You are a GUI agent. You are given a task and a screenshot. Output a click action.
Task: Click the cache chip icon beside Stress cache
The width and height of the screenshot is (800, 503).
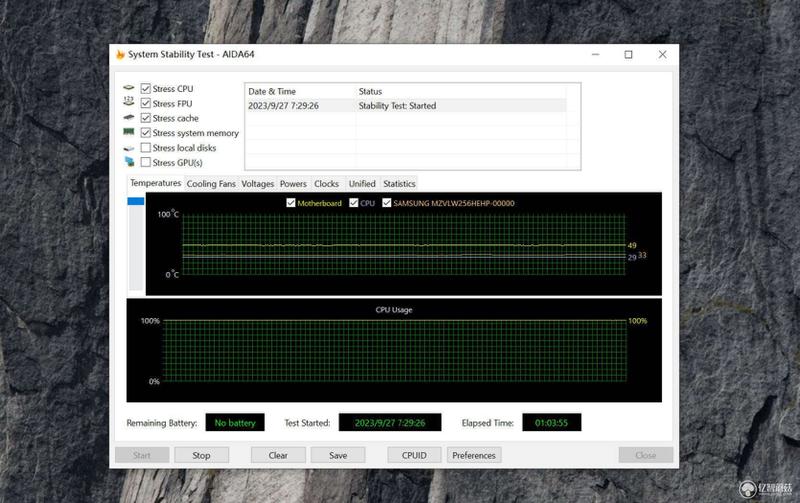[x=129, y=117]
